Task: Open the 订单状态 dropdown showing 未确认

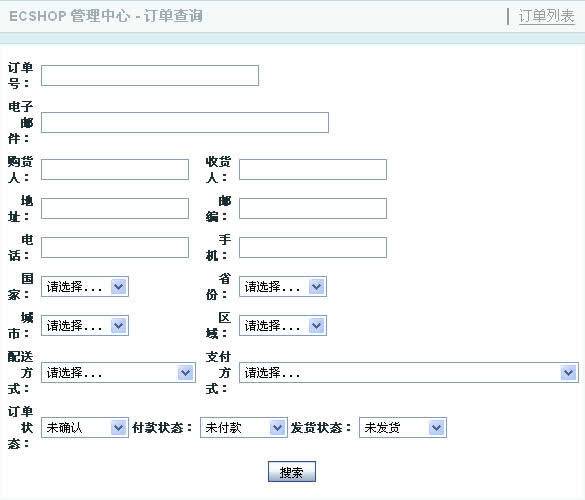Action: [x=85, y=428]
